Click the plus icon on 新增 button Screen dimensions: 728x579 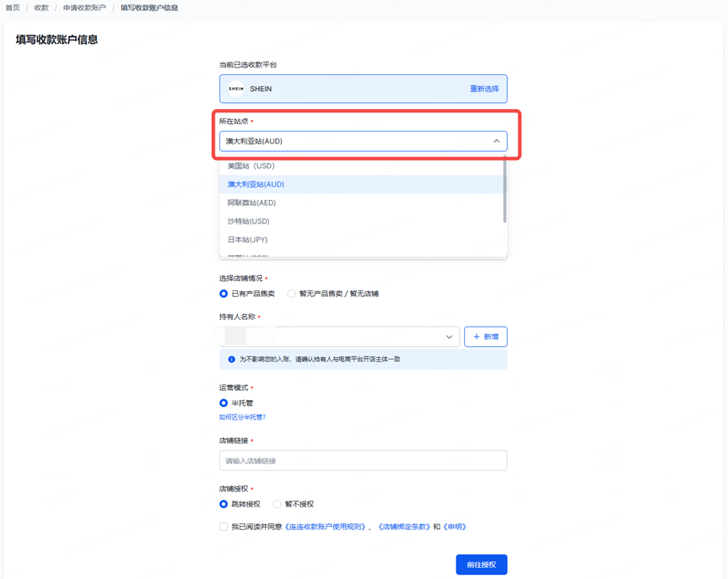click(x=477, y=337)
